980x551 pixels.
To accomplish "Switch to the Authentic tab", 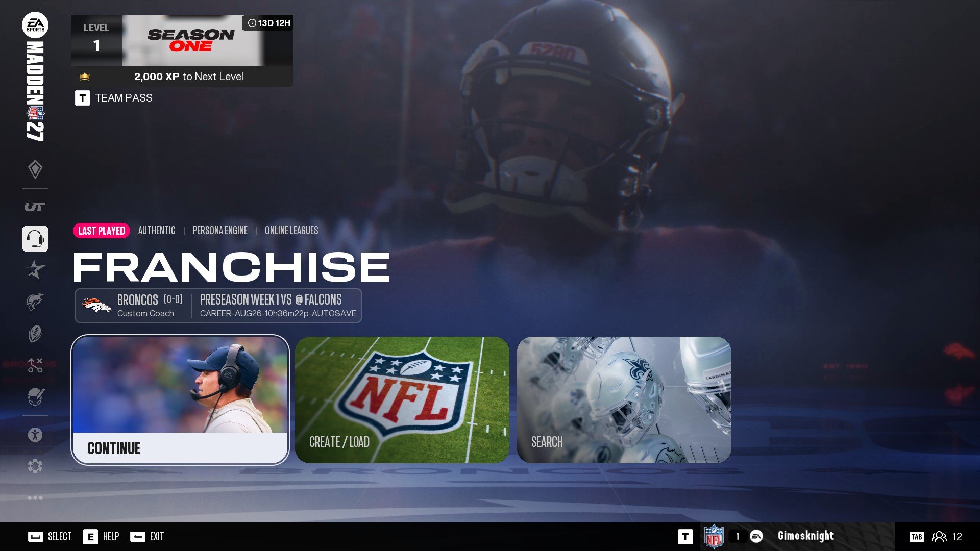I will point(157,231).
